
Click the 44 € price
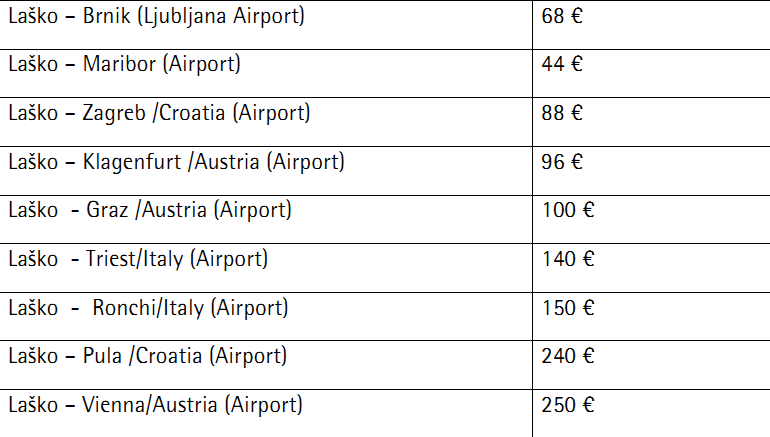point(562,64)
